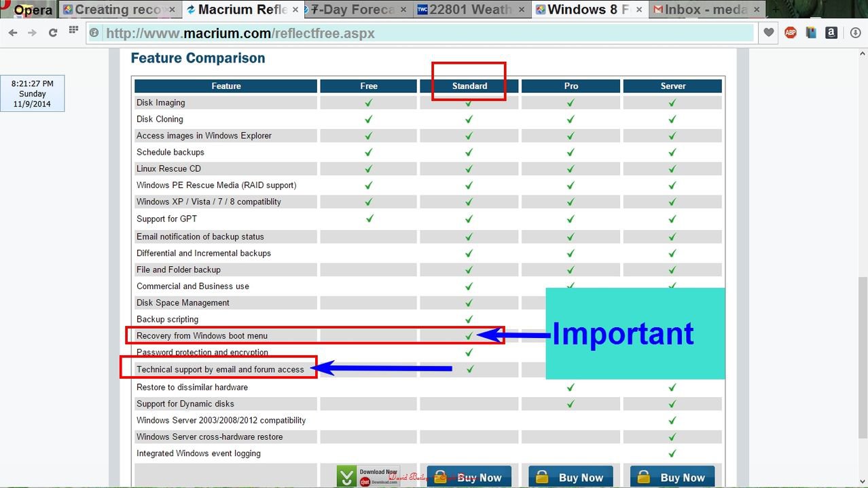This screenshot has height=488, width=868.
Task: Go back to the previous page
Action: click(x=13, y=33)
